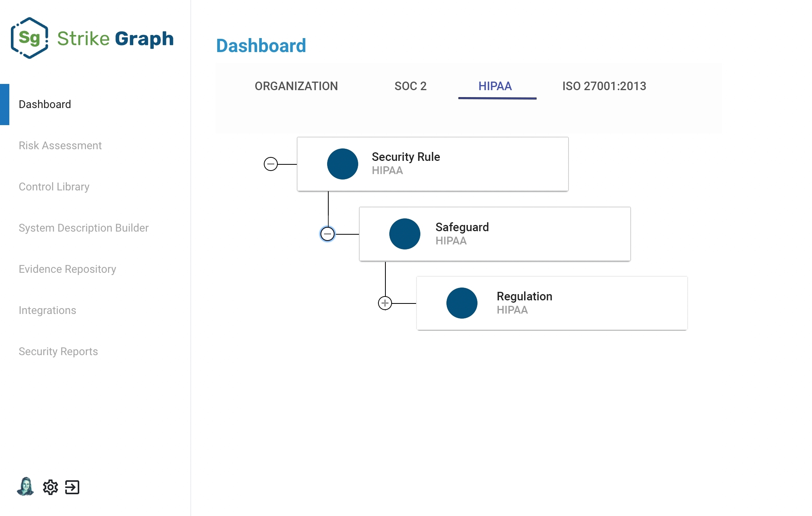Screen dimensions: 812x516
Task: Open the user profile avatar
Action: click(26, 486)
